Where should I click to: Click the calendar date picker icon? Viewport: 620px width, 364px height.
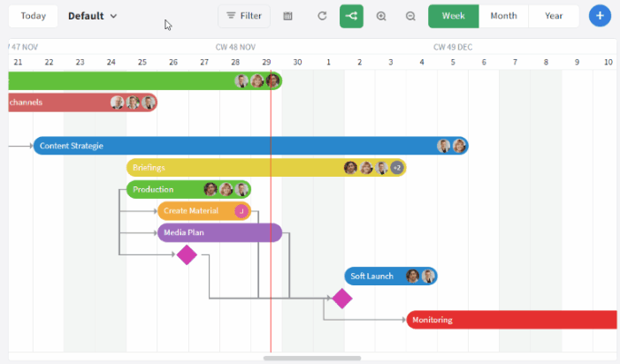(x=288, y=16)
